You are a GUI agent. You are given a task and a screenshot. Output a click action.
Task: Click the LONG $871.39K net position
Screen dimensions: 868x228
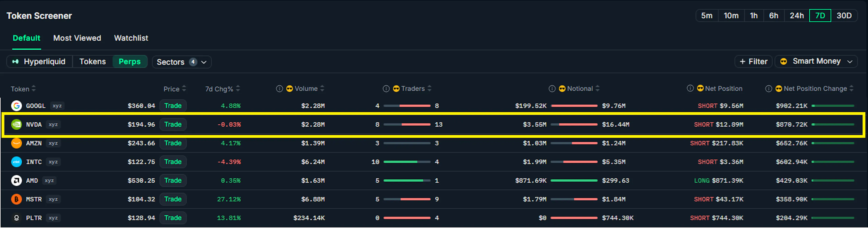pyautogui.click(x=718, y=180)
